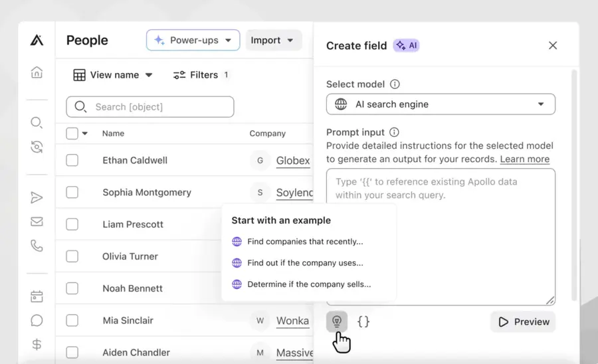Close the Create field panel
598x364 pixels.
coord(553,45)
